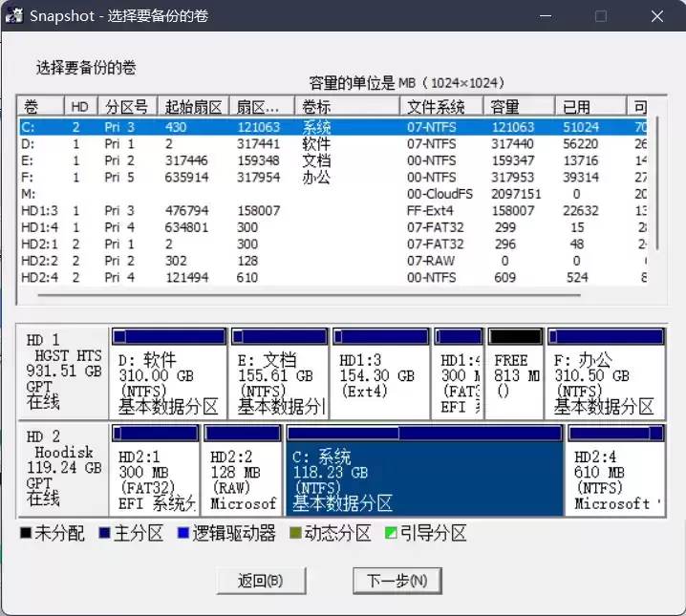Screen dimensions: 686x616
Task: Select F: 办公 partition block on HD 1
Action: click(x=606, y=373)
